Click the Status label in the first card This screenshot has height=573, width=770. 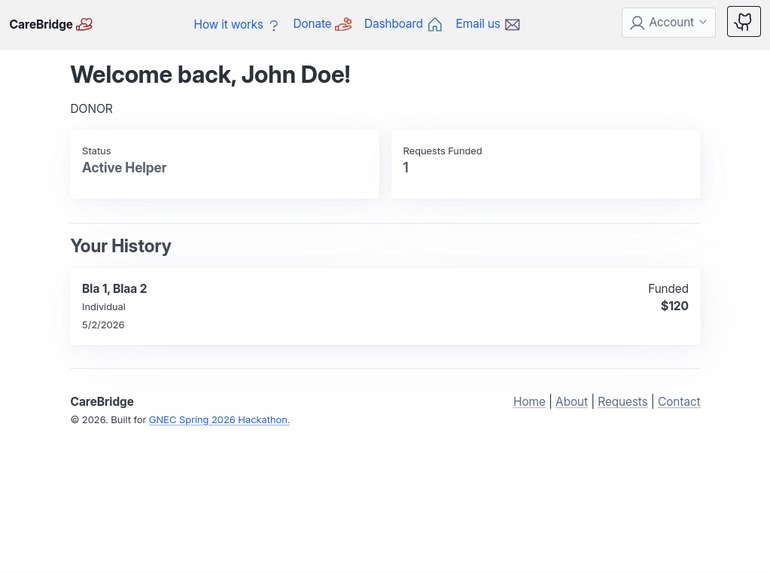point(96,151)
